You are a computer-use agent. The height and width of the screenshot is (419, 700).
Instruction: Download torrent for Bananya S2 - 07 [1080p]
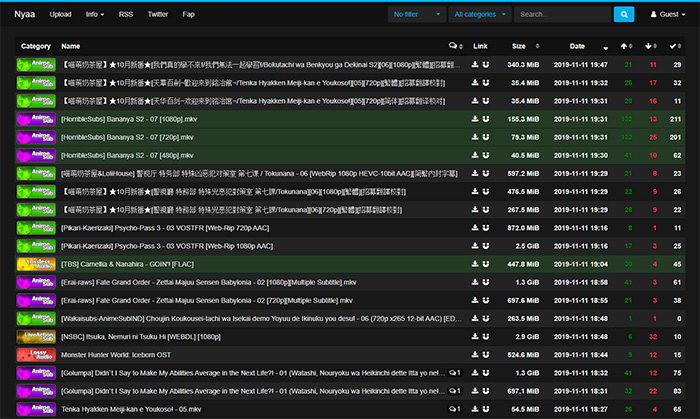tap(475, 118)
